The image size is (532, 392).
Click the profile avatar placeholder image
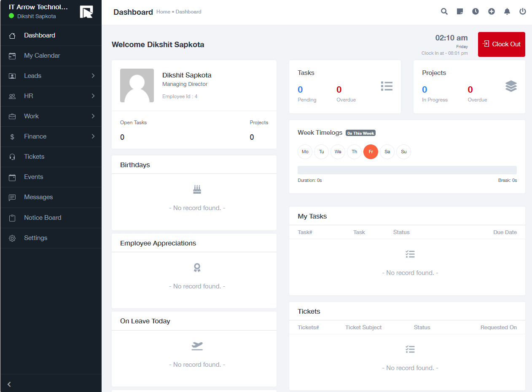(137, 85)
